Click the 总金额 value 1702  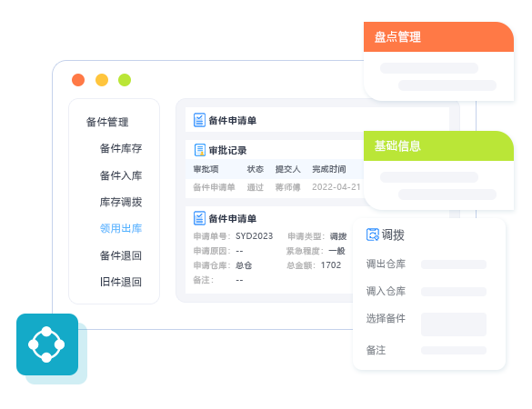coord(331,265)
